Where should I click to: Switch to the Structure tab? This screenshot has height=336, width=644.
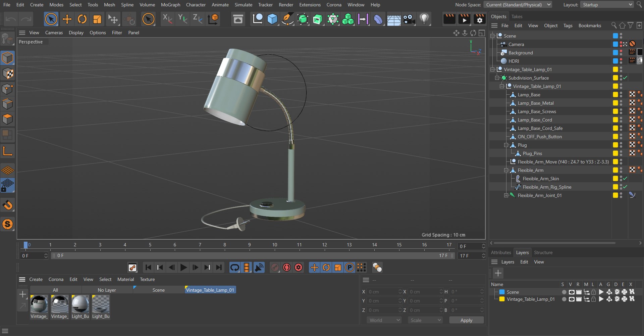coord(543,252)
